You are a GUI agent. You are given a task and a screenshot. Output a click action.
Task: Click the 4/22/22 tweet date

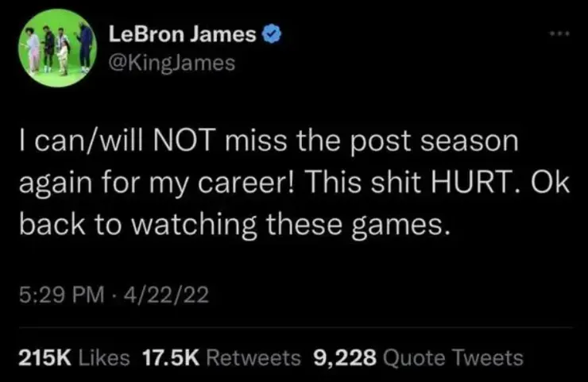[166, 295]
